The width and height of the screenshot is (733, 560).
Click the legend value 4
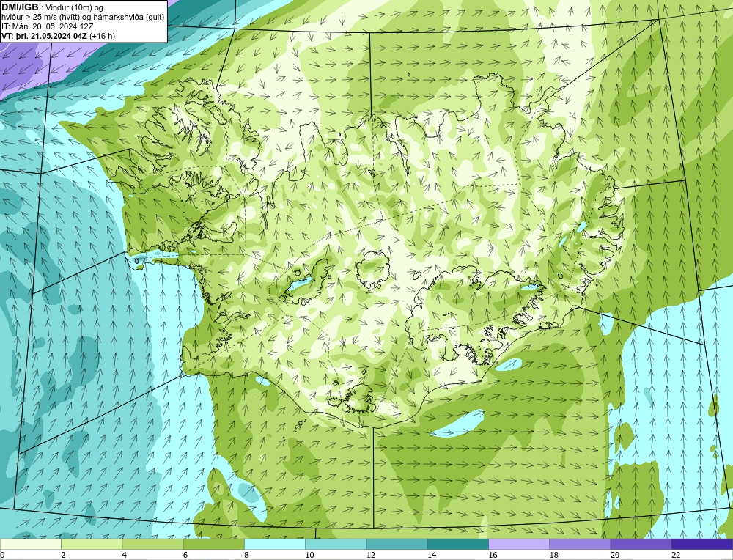124,555
